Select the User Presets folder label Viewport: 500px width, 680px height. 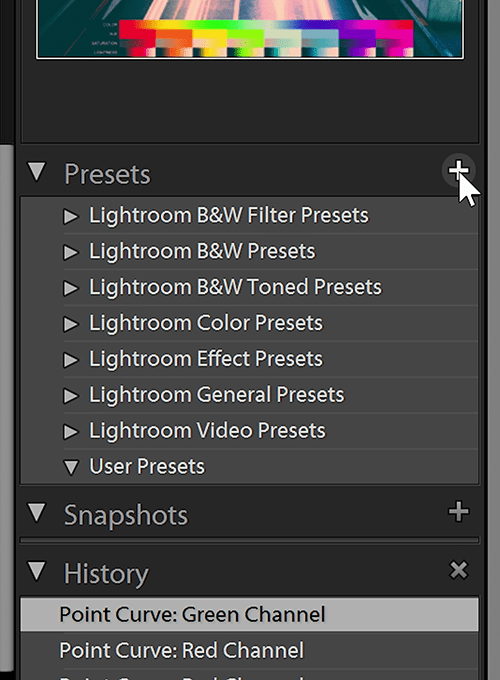point(147,467)
